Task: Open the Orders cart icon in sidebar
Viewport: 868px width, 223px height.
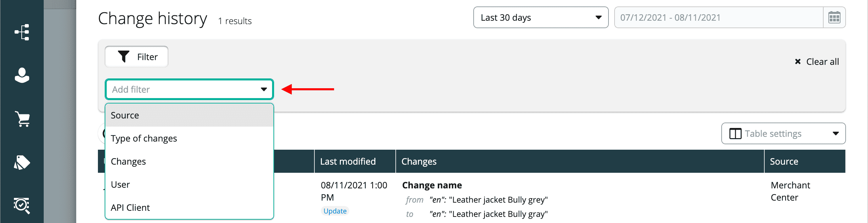Action: 23,119
